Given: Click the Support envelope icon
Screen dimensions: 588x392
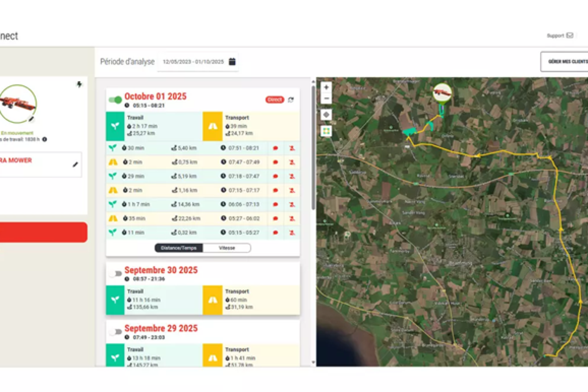Looking at the screenshot, I should tap(570, 36).
